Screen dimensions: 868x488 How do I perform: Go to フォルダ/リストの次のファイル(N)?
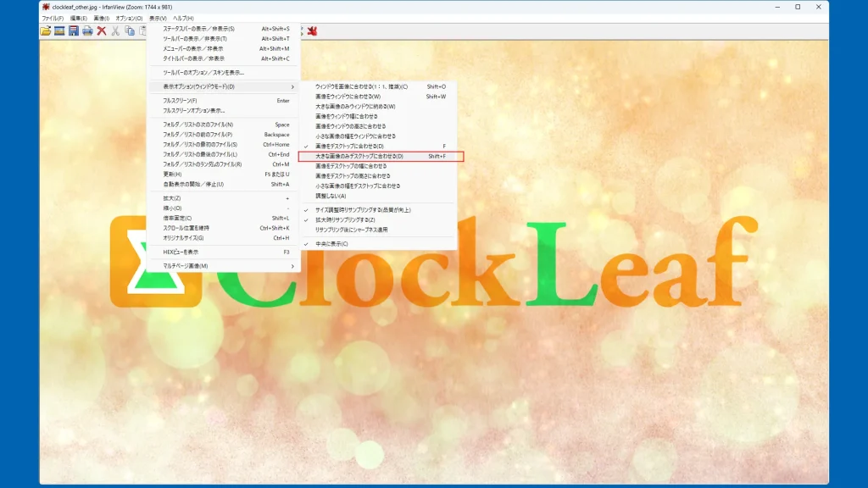point(224,125)
